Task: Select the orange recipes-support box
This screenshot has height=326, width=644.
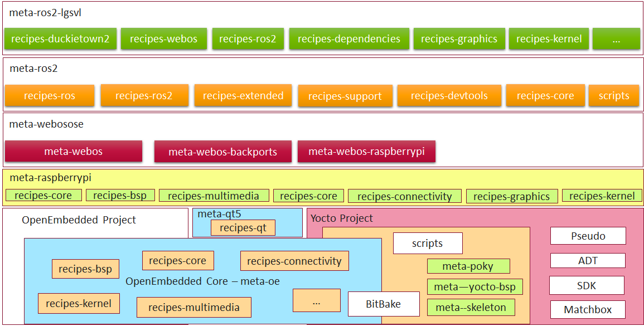Action: pos(345,96)
